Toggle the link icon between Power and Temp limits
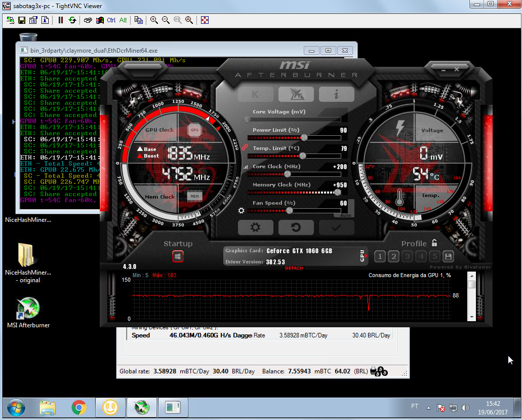The image size is (522, 420). (x=245, y=147)
